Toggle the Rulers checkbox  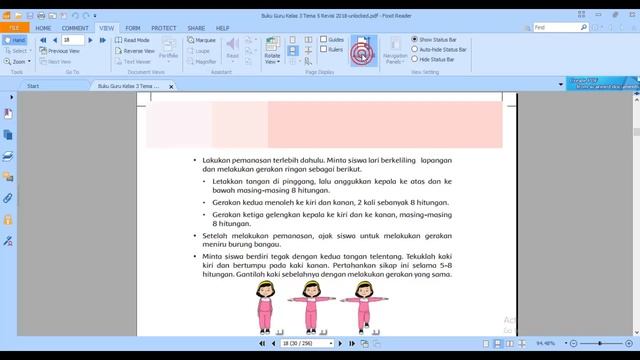pos(324,49)
